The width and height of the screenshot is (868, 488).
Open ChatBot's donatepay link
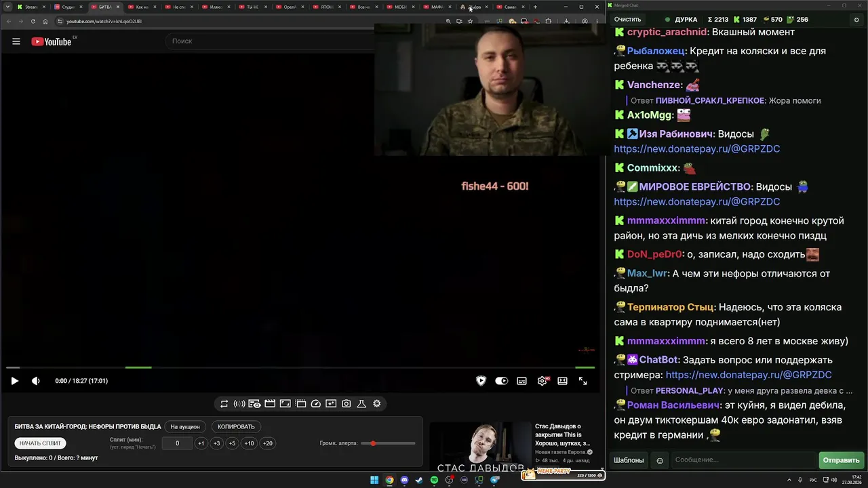[x=749, y=375]
